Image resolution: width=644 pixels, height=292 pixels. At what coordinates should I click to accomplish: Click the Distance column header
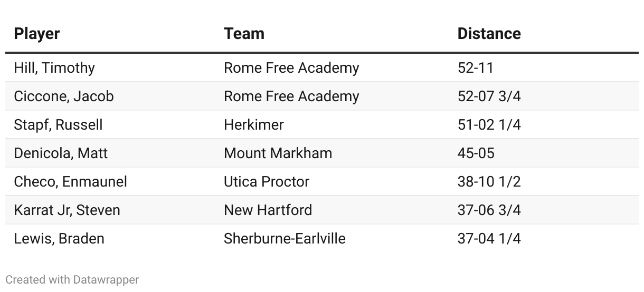point(489,34)
